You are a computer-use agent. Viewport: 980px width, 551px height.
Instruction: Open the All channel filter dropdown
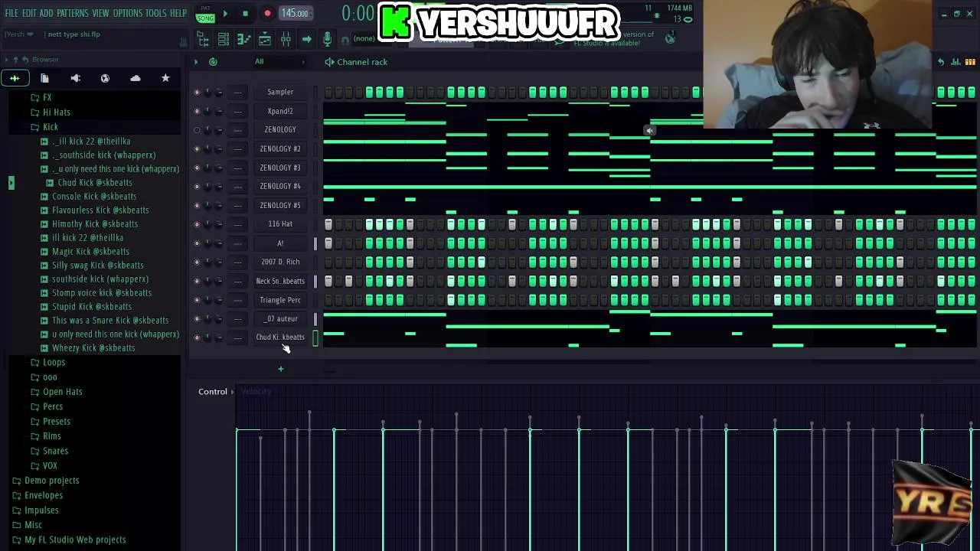tap(279, 62)
